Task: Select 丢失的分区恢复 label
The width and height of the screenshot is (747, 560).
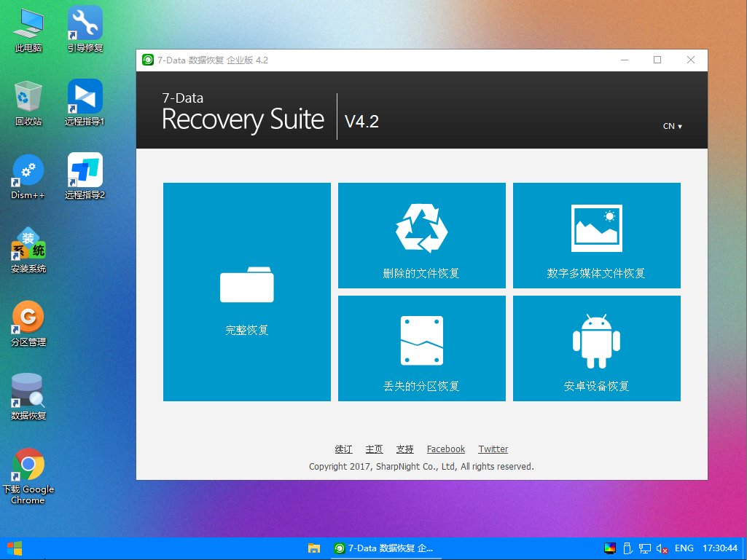Action: [x=421, y=386]
